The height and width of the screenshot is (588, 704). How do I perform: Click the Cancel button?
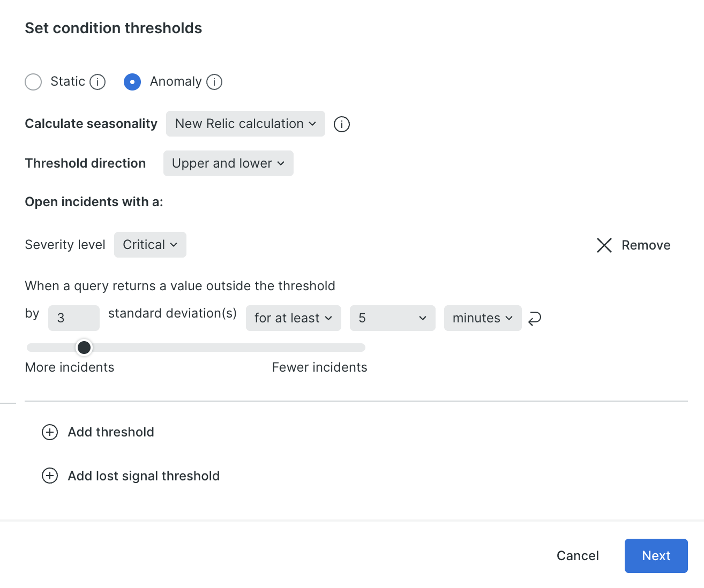578,556
